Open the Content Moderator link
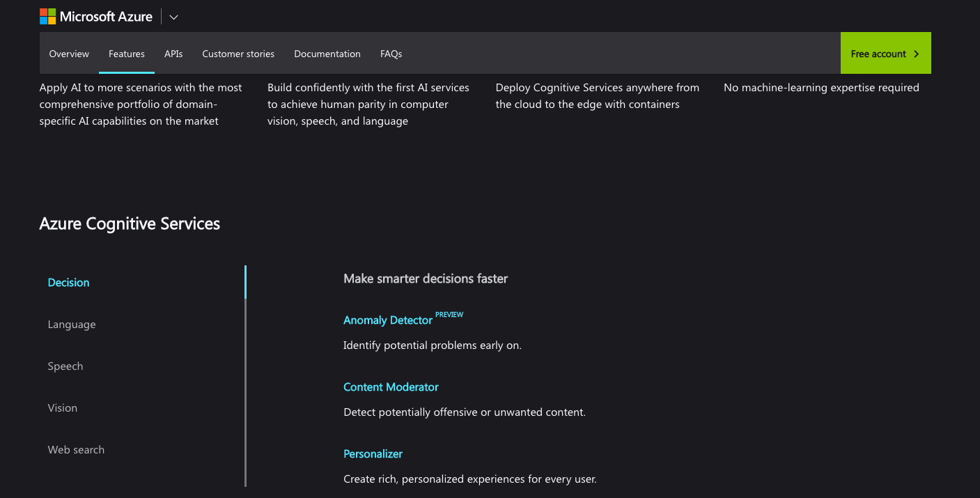Screen dimensions: 980x498 [391, 387]
